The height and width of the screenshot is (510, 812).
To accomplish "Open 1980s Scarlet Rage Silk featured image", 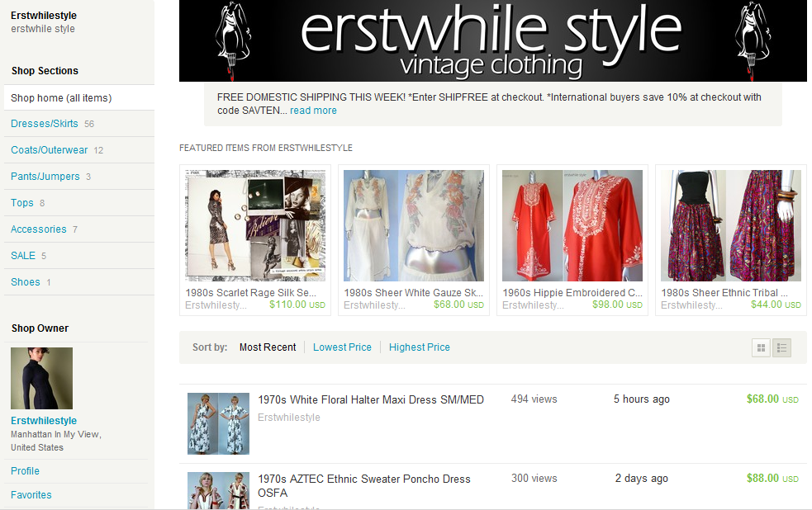I will tap(255, 226).
